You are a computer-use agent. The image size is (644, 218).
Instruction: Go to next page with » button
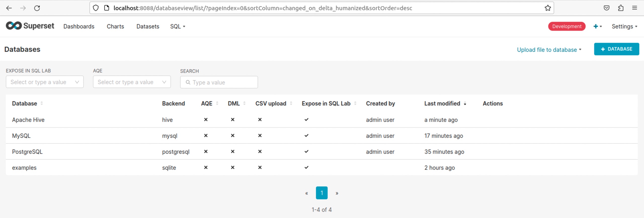pos(337,193)
